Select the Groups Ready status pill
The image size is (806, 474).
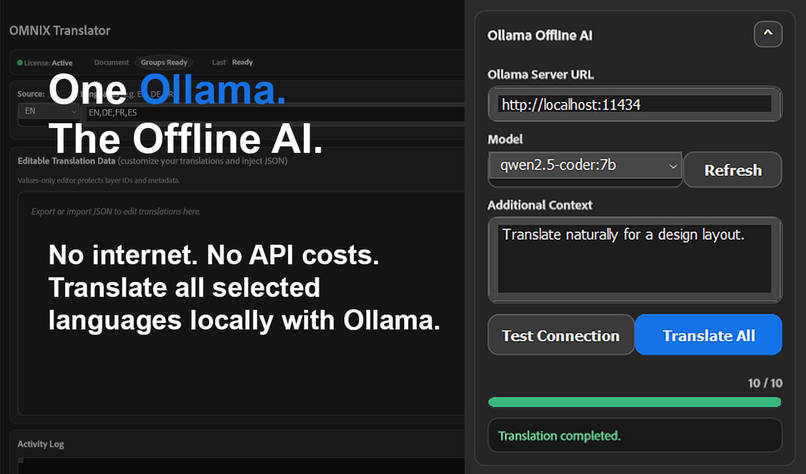tap(164, 62)
